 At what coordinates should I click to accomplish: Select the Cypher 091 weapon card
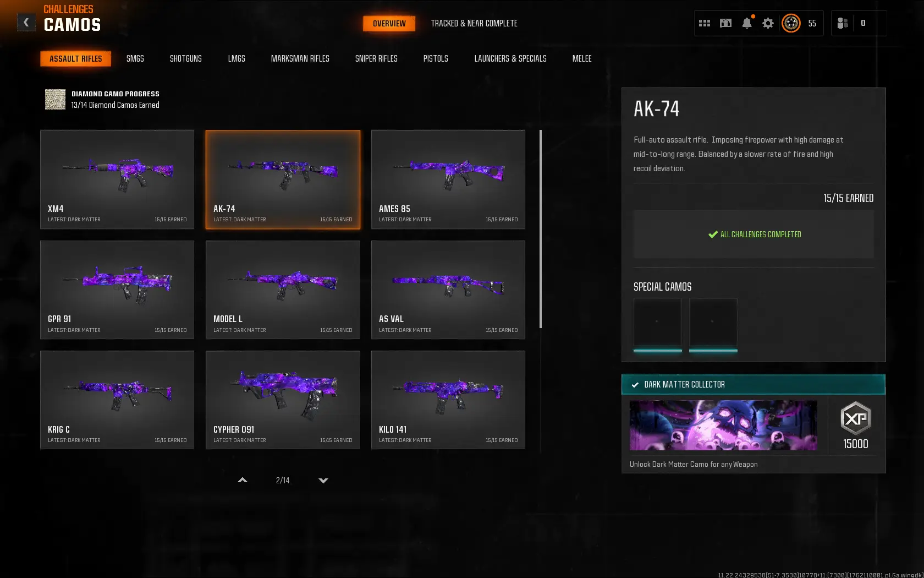pos(283,400)
